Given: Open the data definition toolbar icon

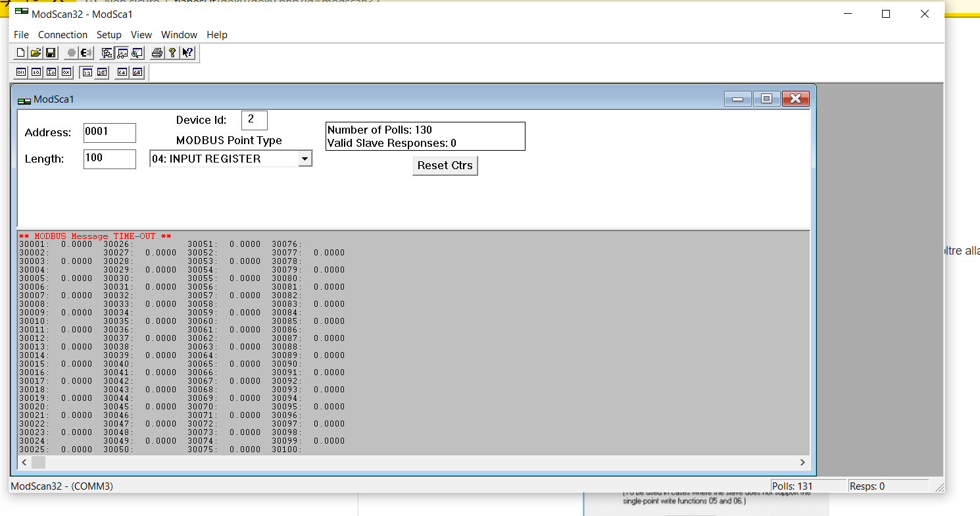Looking at the screenshot, I should click(107, 53).
